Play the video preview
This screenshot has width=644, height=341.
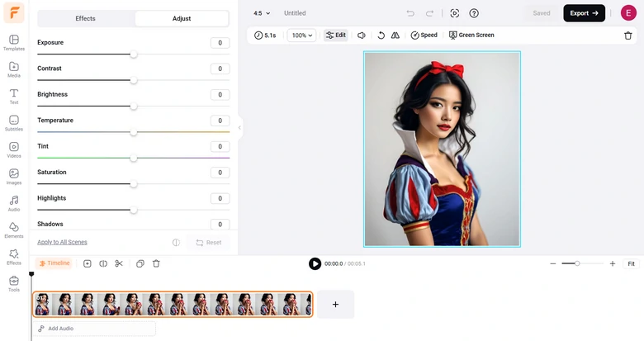point(315,263)
